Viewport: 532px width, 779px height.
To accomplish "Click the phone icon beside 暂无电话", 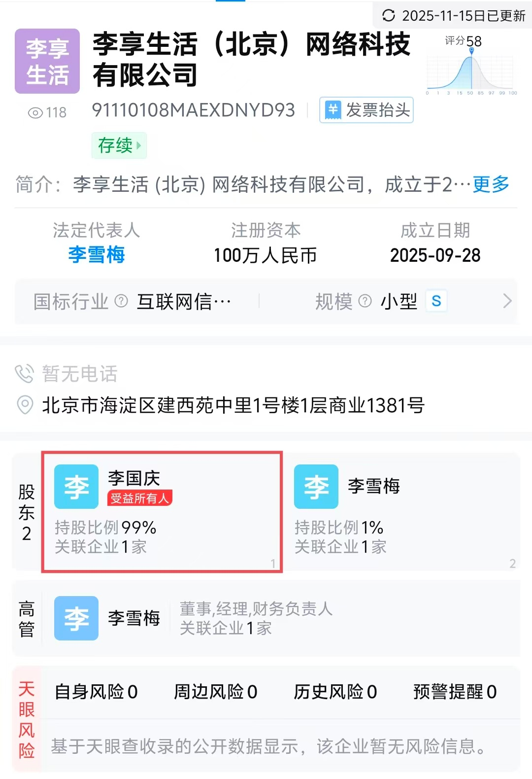I will (24, 374).
